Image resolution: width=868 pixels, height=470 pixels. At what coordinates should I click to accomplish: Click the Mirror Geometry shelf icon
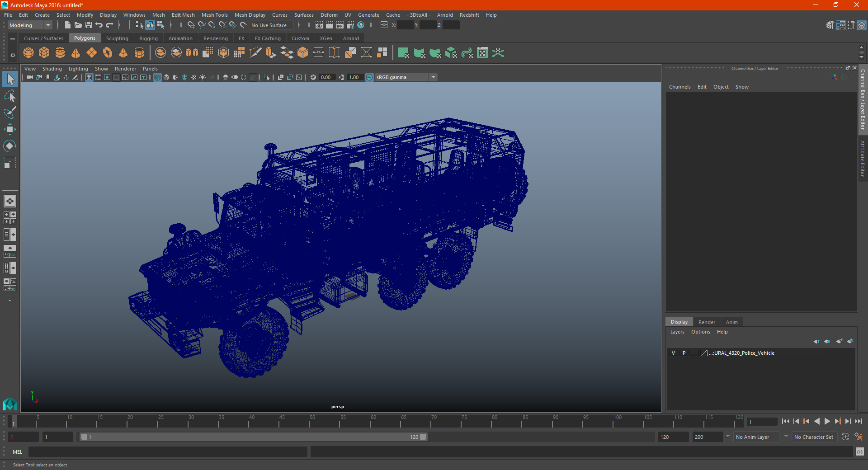click(x=192, y=53)
